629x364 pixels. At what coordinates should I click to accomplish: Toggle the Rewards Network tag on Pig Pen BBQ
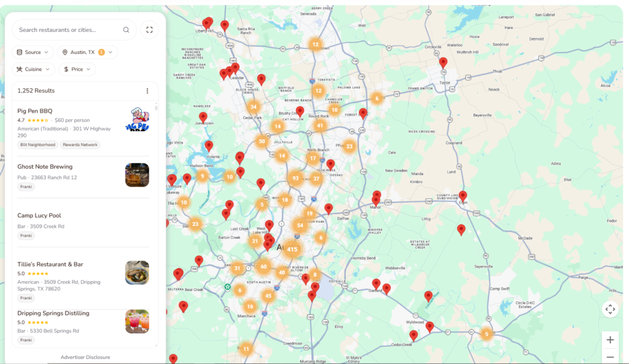[x=80, y=144]
